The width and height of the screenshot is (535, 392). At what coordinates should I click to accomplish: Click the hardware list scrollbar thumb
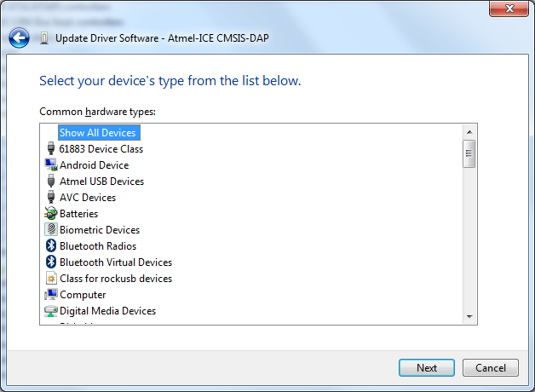(x=469, y=154)
